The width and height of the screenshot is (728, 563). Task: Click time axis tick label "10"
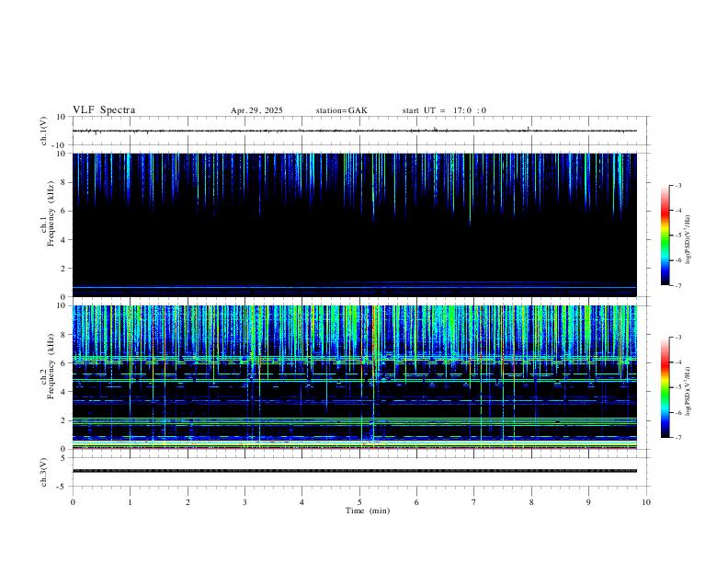[x=646, y=502]
